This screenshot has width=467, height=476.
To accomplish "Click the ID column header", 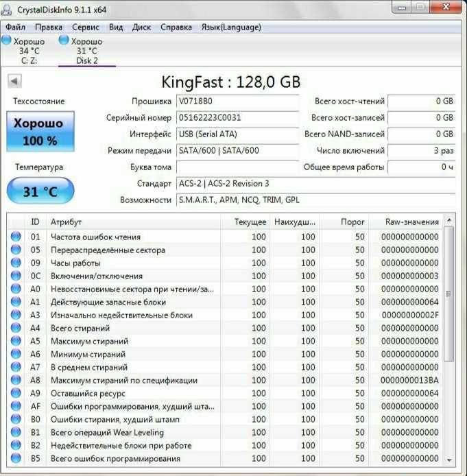I will [x=35, y=222].
